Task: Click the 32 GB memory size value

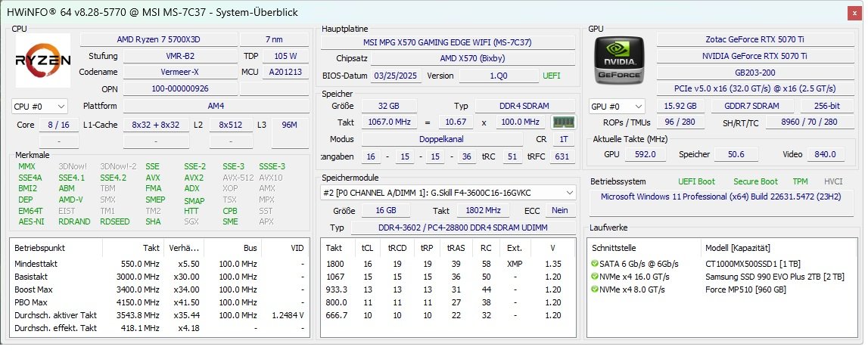Action: pos(389,106)
